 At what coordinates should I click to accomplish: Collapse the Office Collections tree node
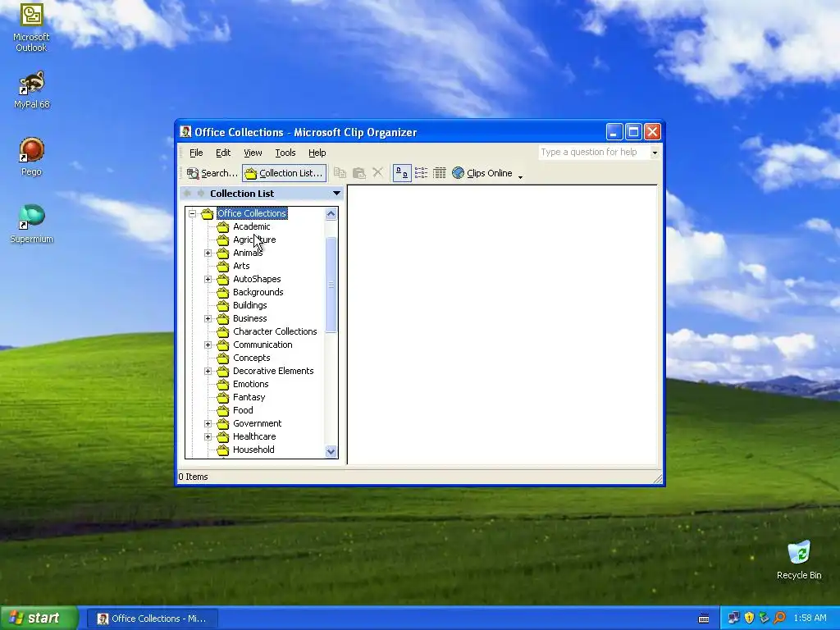click(x=192, y=214)
